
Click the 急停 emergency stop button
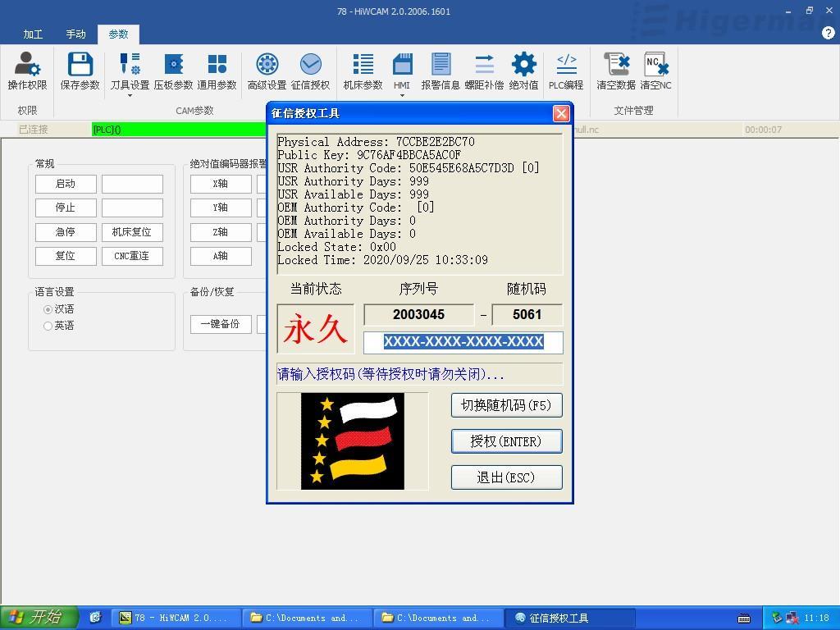66,232
